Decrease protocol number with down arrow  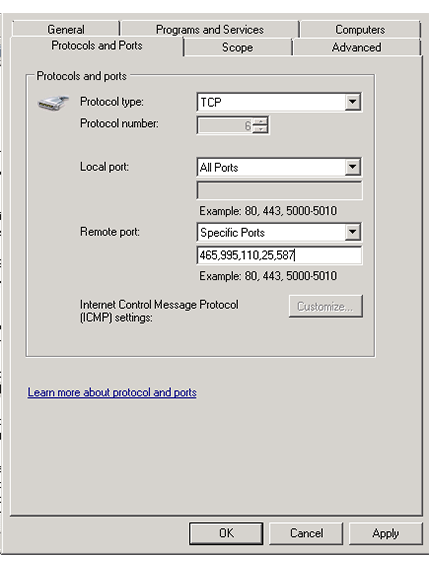coord(260,129)
